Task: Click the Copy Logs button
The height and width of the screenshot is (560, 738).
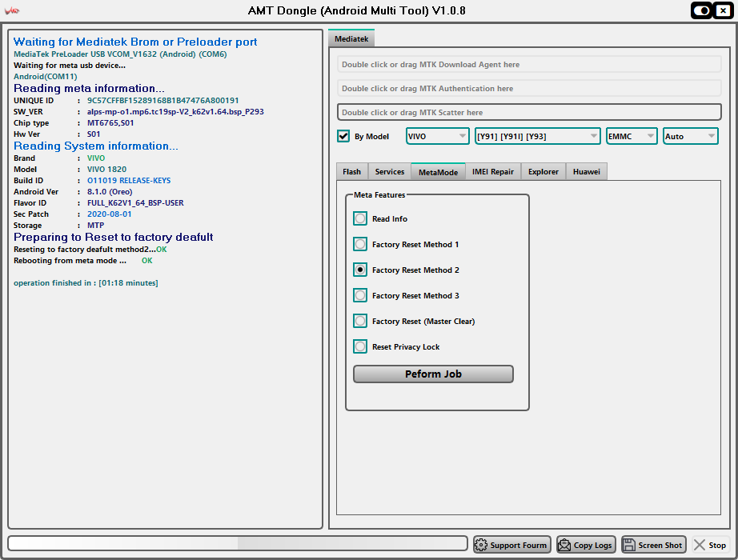Action: [585, 545]
